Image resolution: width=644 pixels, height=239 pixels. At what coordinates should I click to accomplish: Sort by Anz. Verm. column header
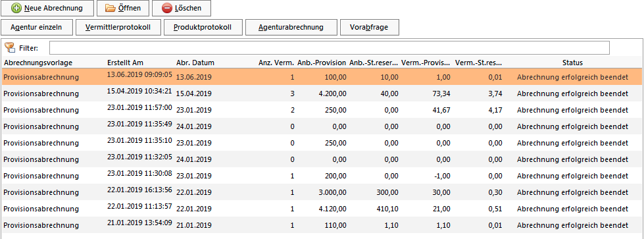pyautogui.click(x=276, y=63)
